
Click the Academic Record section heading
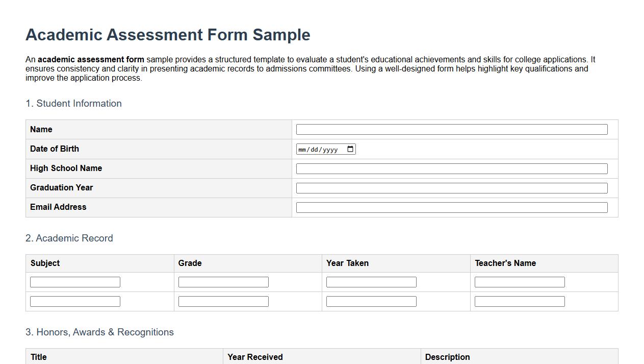point(69,238)
